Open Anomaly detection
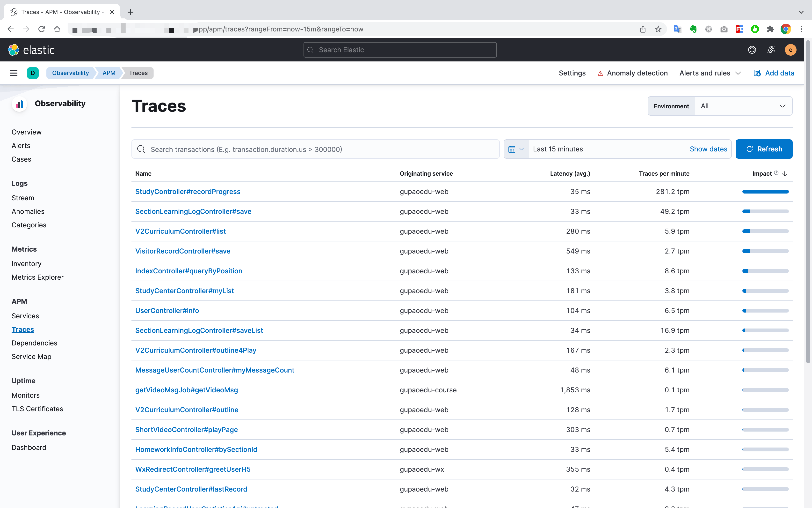The image size is (812, 508). coord(632,73)
